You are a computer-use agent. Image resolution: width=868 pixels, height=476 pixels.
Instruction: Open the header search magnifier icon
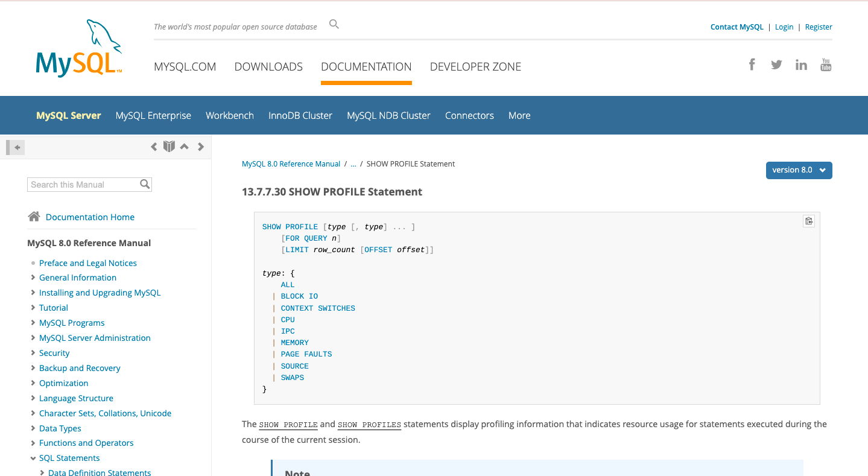pos(334,24)
